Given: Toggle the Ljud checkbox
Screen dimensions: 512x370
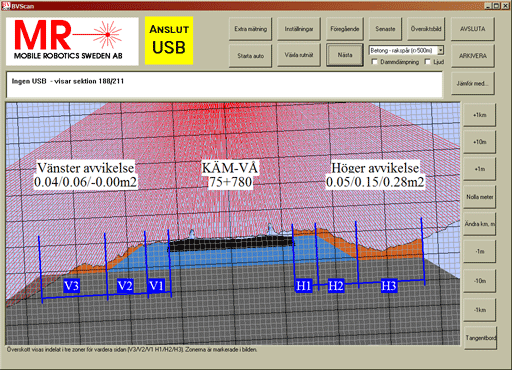Looking at the screenshot, I should click(428, 62).
